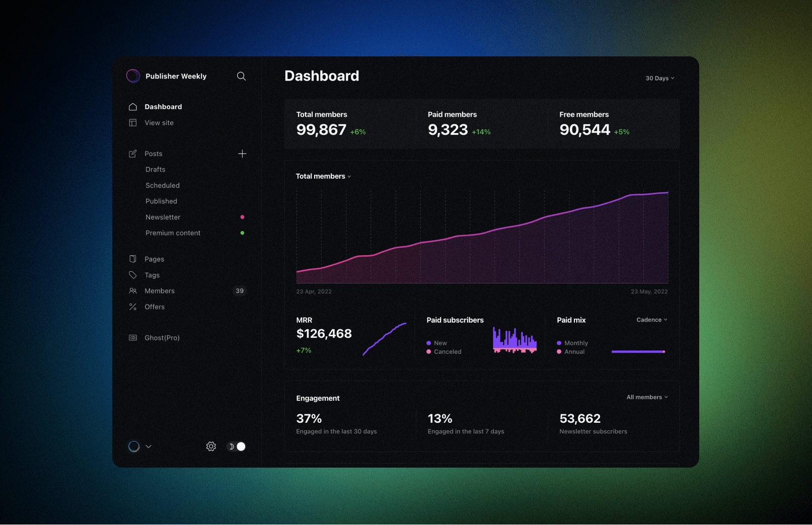Click the Publisher Weekly site title
812x525 pixels.
tap(176, 76)
